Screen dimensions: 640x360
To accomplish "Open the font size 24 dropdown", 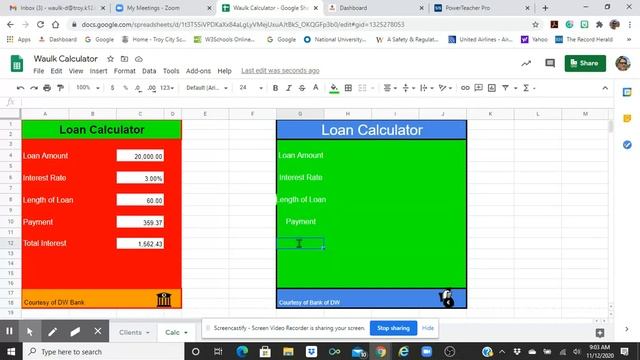I will 251,88.
